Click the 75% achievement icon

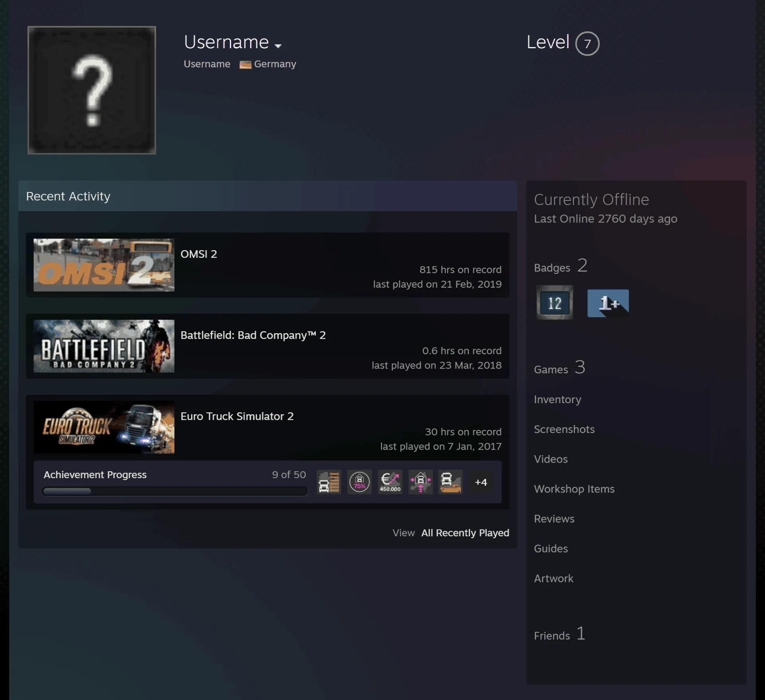coord(359,482)
